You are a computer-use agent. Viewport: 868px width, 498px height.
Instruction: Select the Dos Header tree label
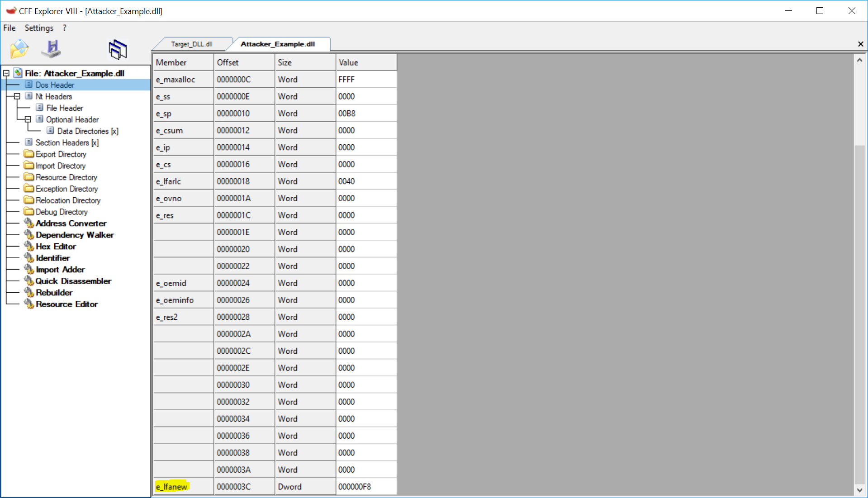pyautogui.click(x=55, y=85)
